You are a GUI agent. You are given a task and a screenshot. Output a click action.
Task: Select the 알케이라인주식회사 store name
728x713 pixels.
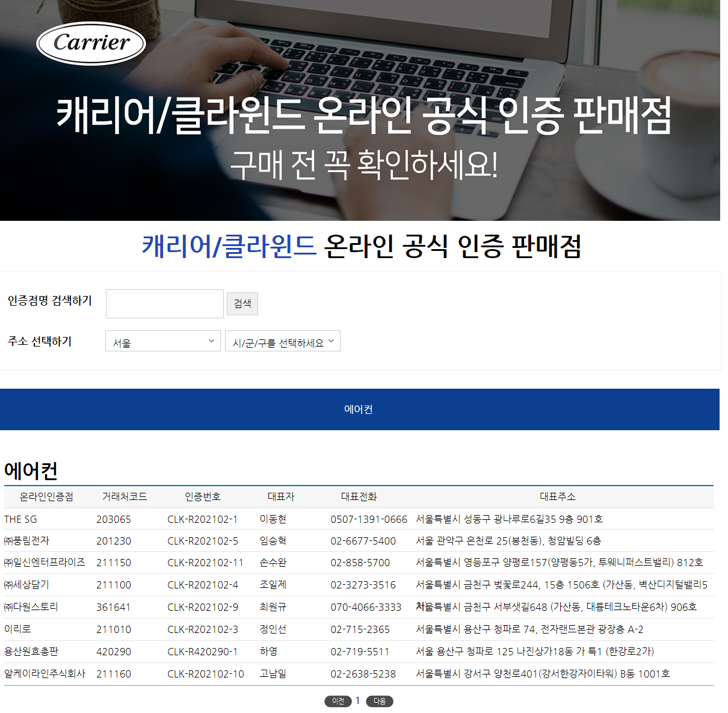[45, 673]
